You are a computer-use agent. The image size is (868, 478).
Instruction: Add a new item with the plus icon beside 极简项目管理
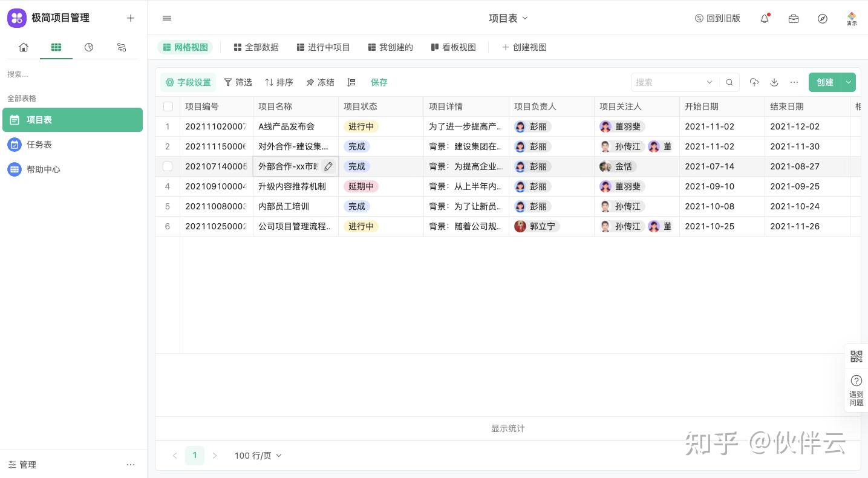[x=131, y=18]
